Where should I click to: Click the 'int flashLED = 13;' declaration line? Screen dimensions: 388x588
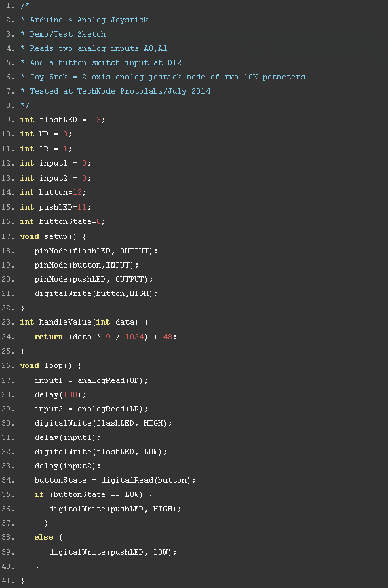pos(63,120)
